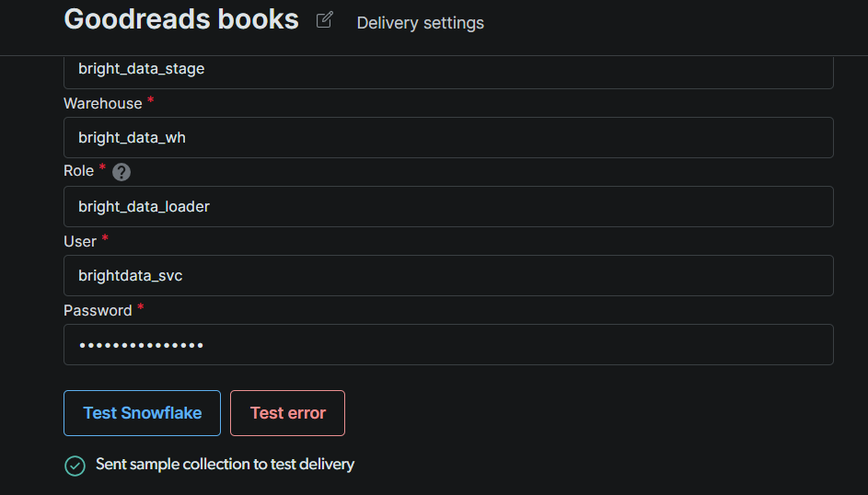Click the Warehouse field label

(103, 103)
